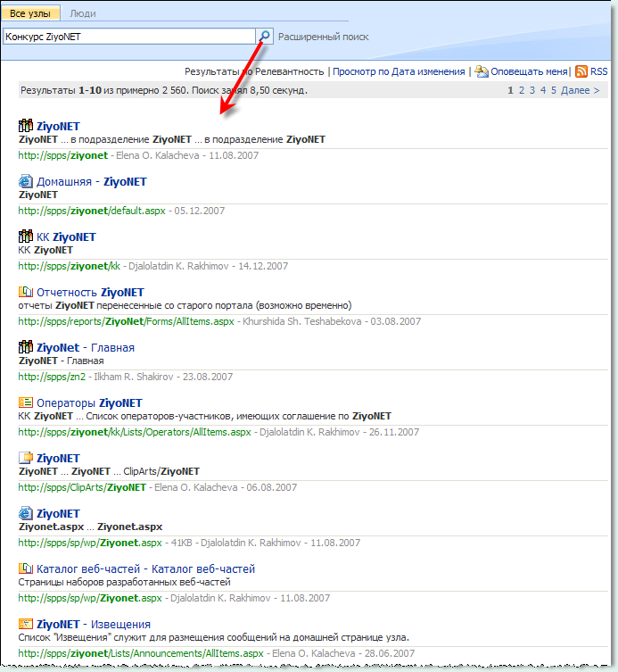Viewport: 618px width, 672px height.
Task: Click the library icon beside Каталог веб-частей
Action: pyautogui.click(x=26, y=568)
